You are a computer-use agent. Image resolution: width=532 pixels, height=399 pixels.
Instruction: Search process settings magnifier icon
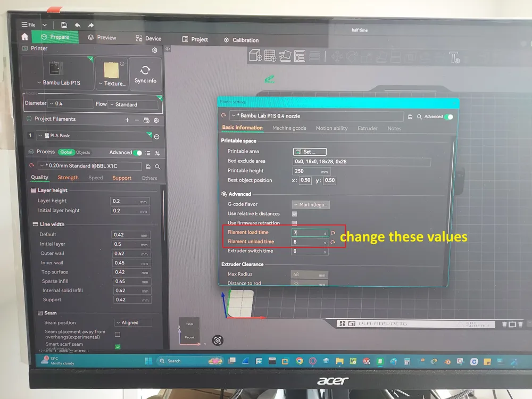(158, 167)
